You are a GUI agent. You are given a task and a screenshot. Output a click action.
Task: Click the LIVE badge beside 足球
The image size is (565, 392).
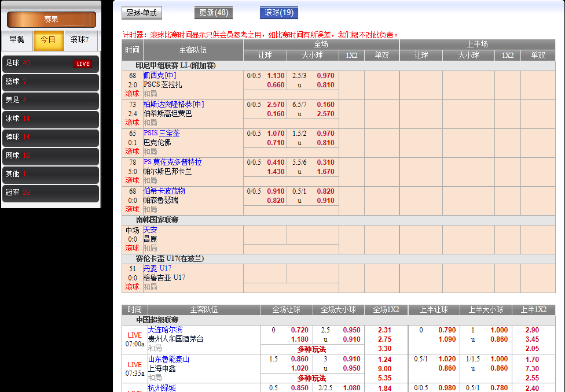pyautogui.click(x=83, y=64)
